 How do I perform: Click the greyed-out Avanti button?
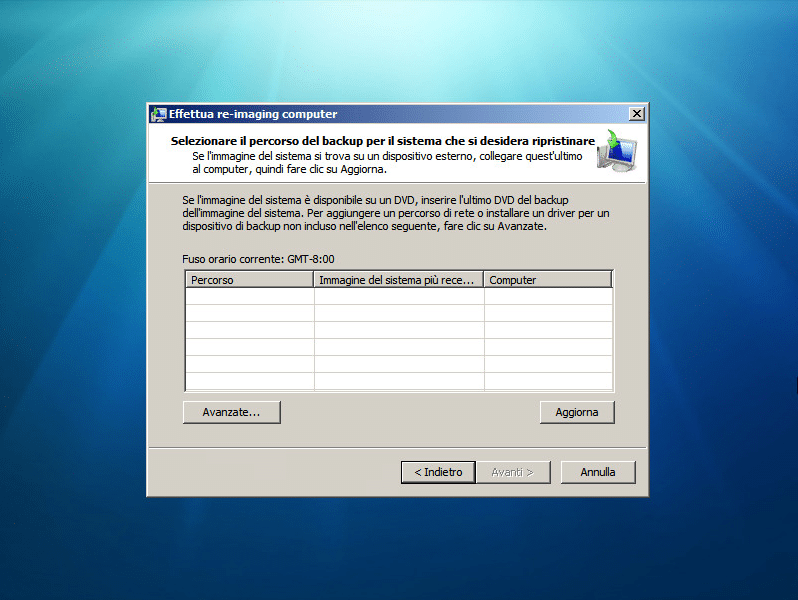coord(512,472)
